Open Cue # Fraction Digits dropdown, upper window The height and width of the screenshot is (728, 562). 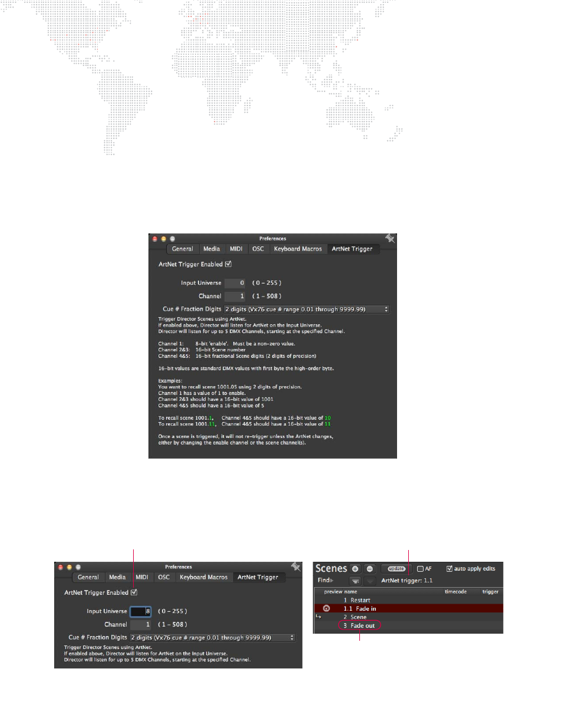click(307, 309)
